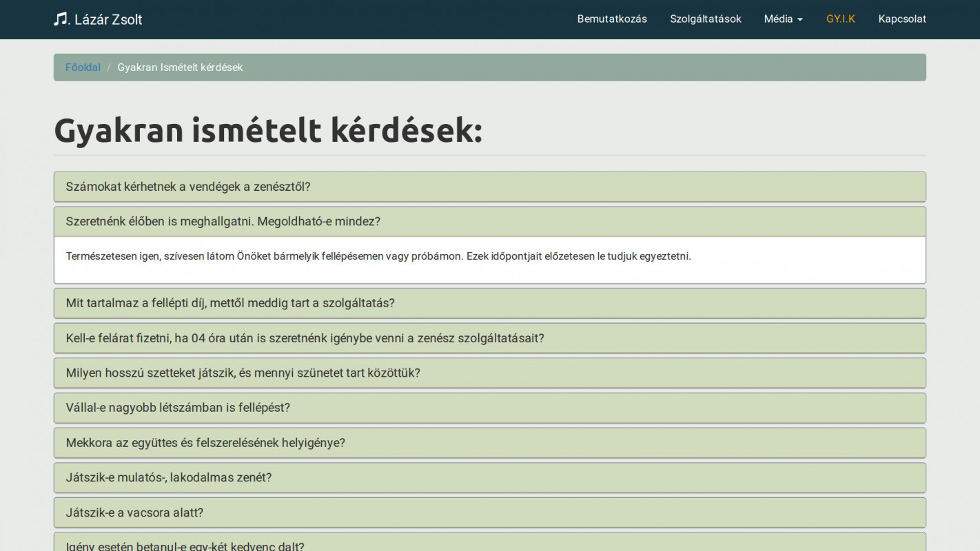The height and width of the screenshot is (551, 980).
Task: Select the GY.I.K navigation item
Action: pyautogui.click(x=840, y=19)
